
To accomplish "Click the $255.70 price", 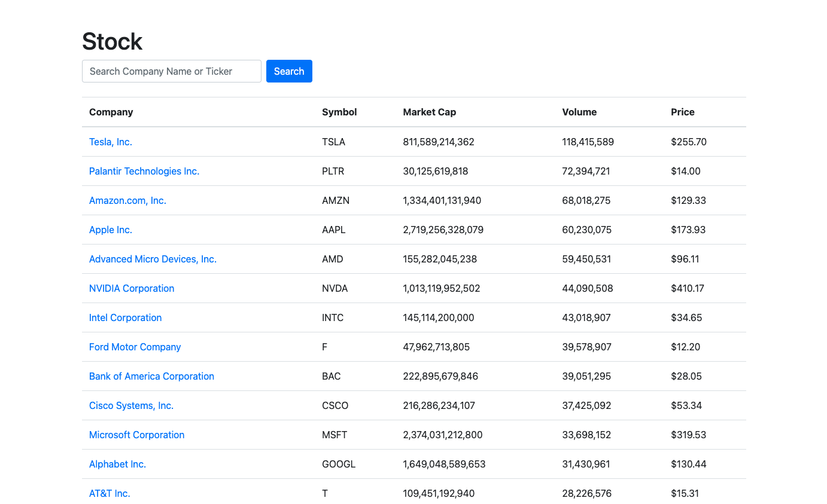I will pyautogui.click(x=689, y=142).
